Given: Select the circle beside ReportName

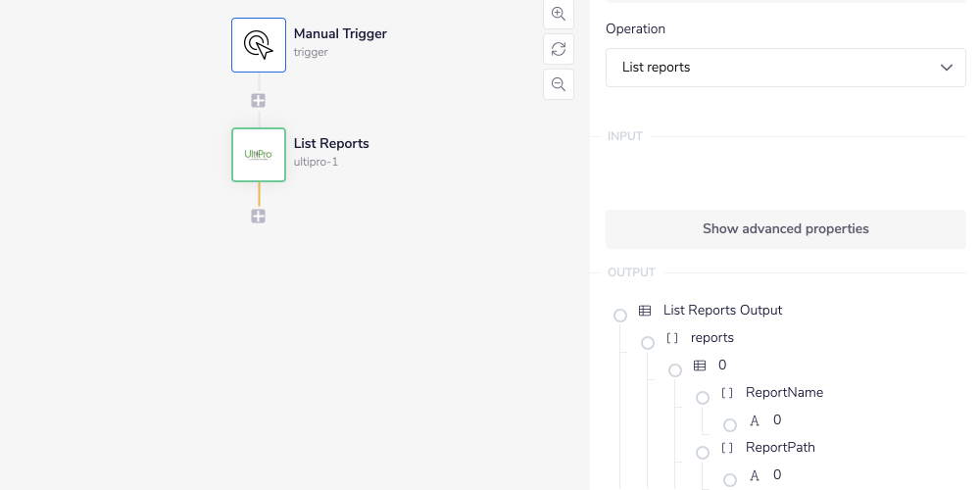Looking at the screenshot, I should click(703, 398).
